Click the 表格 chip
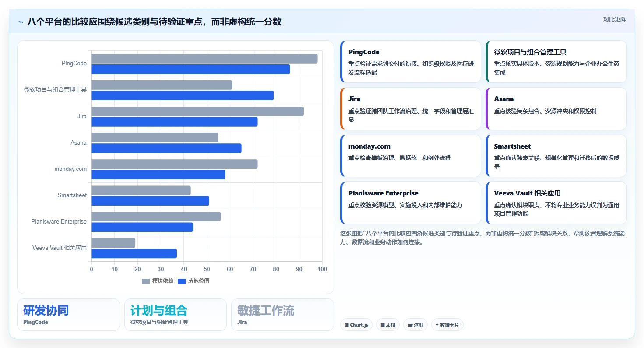The width and height of the screenshot is (644, 348). 388,325
